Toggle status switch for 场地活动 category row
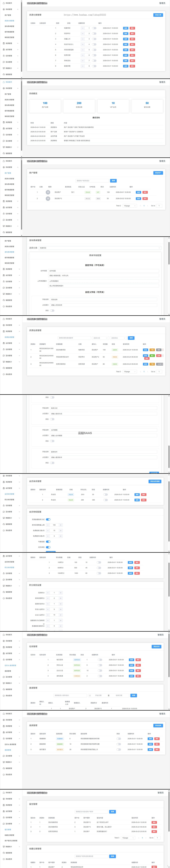170x868 pixels. (x=94, y=61)
